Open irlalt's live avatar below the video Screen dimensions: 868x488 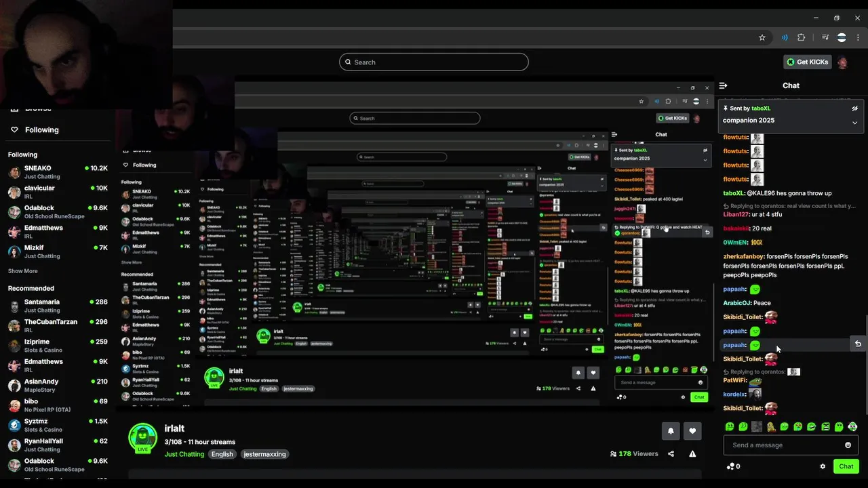click(142, 438)
